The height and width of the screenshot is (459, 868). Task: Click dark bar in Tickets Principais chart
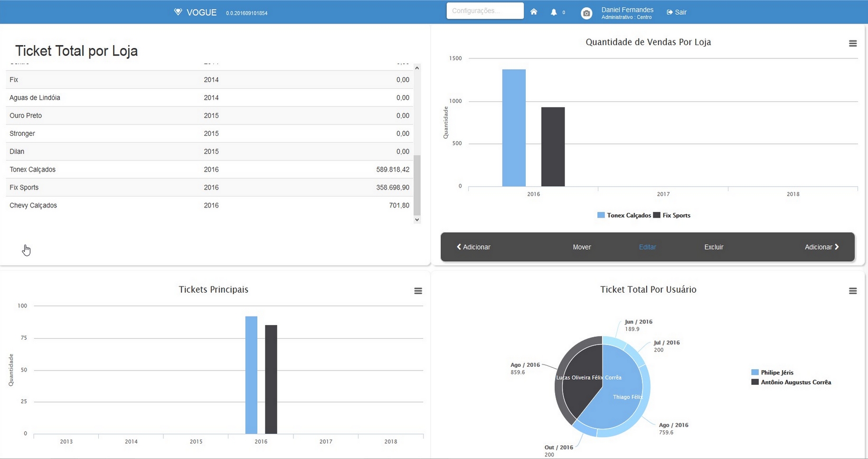[271, 379]
